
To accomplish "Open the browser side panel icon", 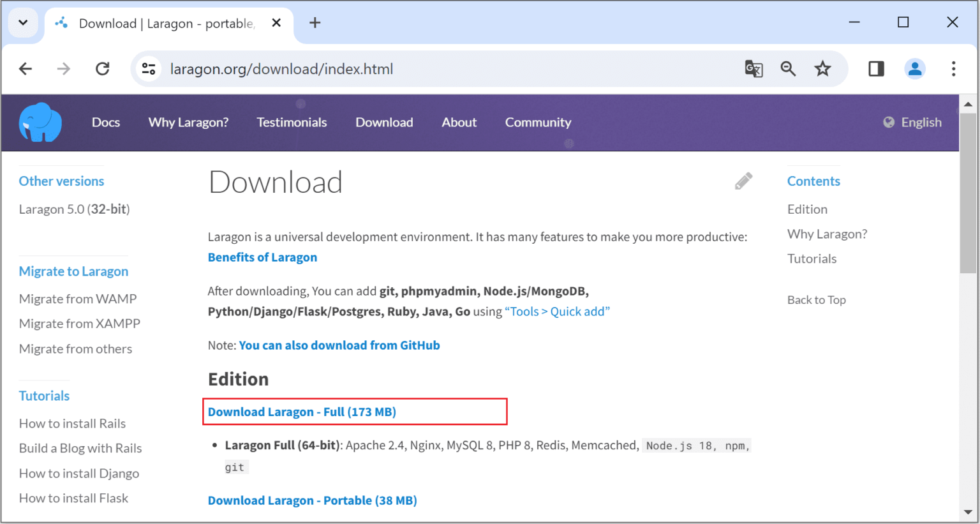I will click(875, 68).
